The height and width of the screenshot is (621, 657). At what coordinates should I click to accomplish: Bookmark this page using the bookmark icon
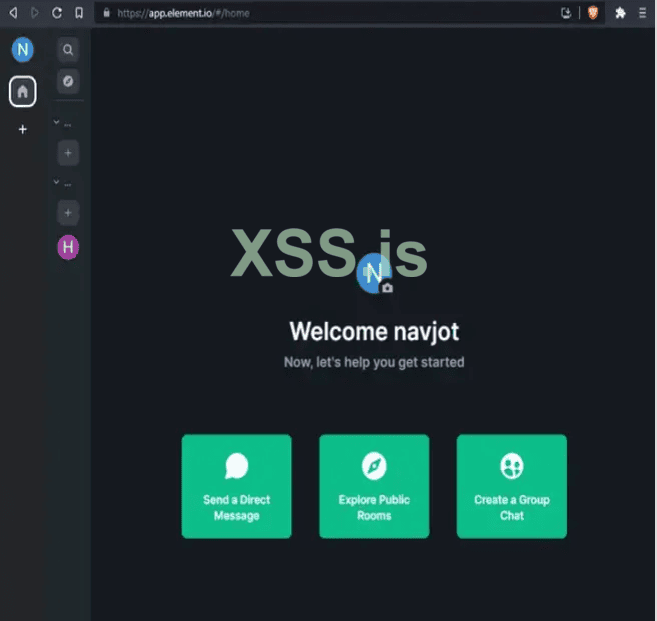pos(79,13)
